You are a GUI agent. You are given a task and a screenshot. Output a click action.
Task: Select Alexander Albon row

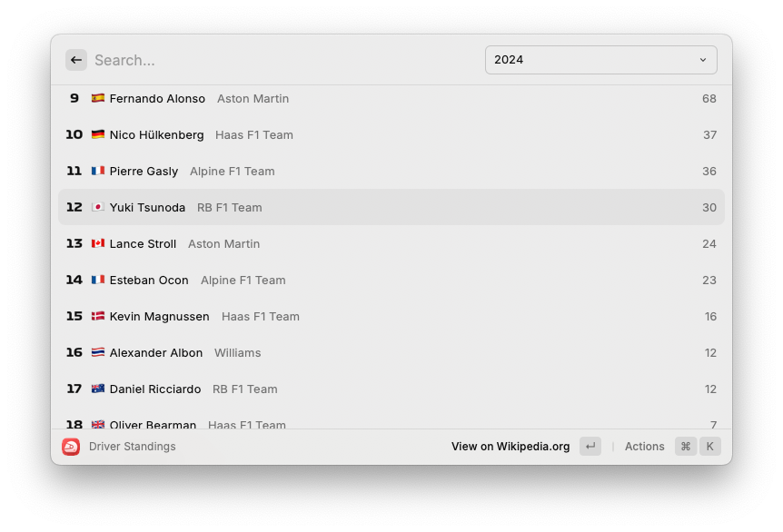click(391, 353)
